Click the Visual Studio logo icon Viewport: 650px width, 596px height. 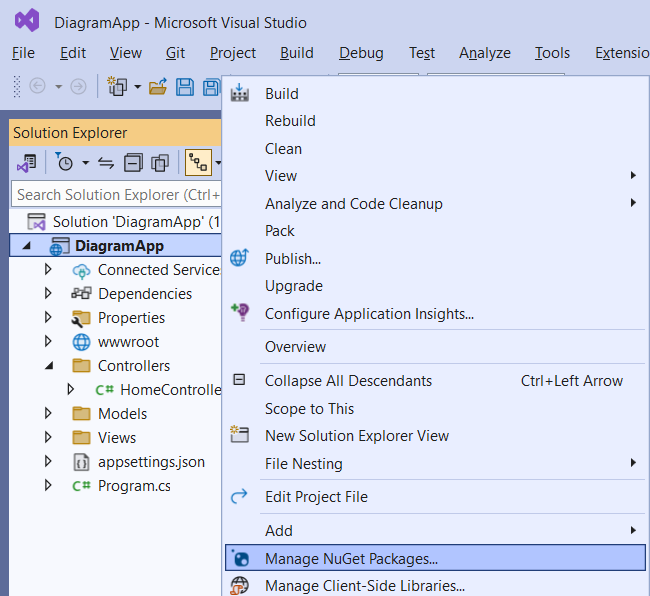(x=26, y=21)
